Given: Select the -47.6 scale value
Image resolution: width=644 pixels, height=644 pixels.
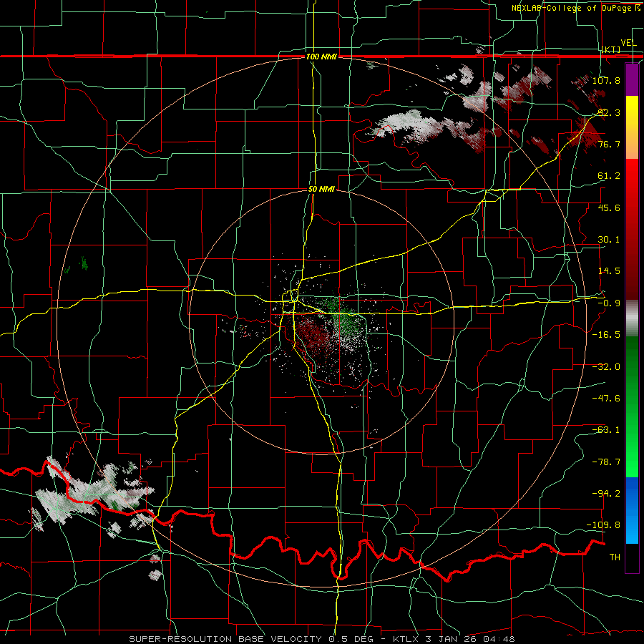Looking at the screenshot, I should (606, 399).
